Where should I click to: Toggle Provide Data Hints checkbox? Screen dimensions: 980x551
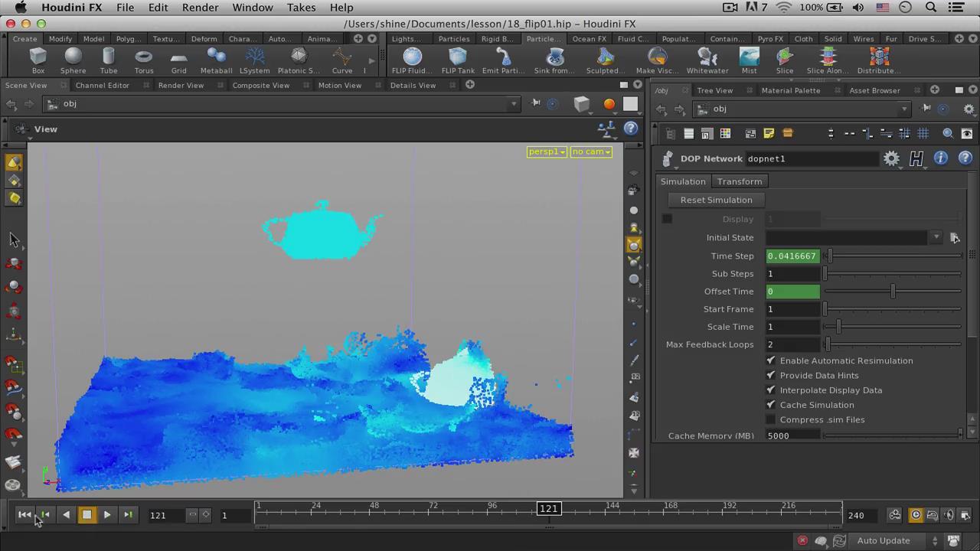tap(771, 375)
